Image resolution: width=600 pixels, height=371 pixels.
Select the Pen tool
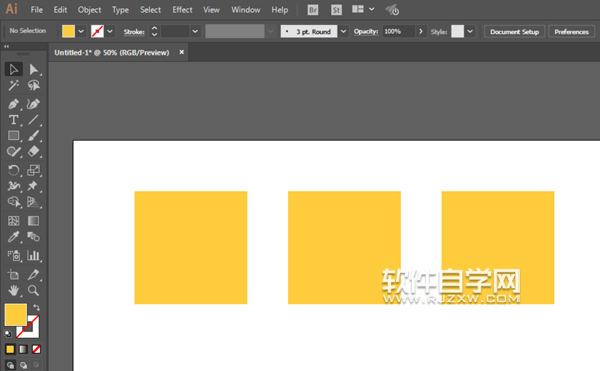13,104
